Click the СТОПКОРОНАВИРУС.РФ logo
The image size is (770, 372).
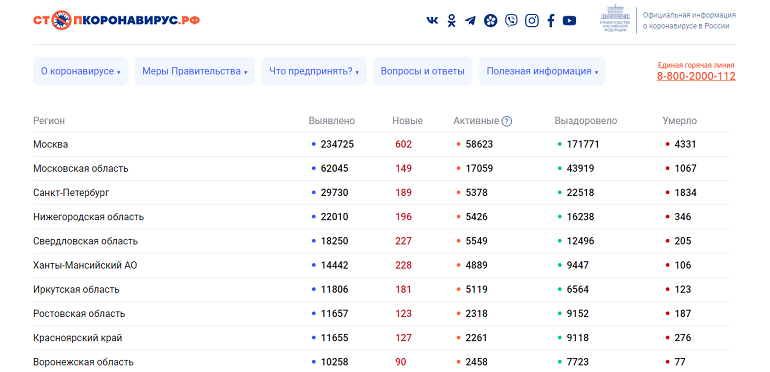(x=116, y=20)
